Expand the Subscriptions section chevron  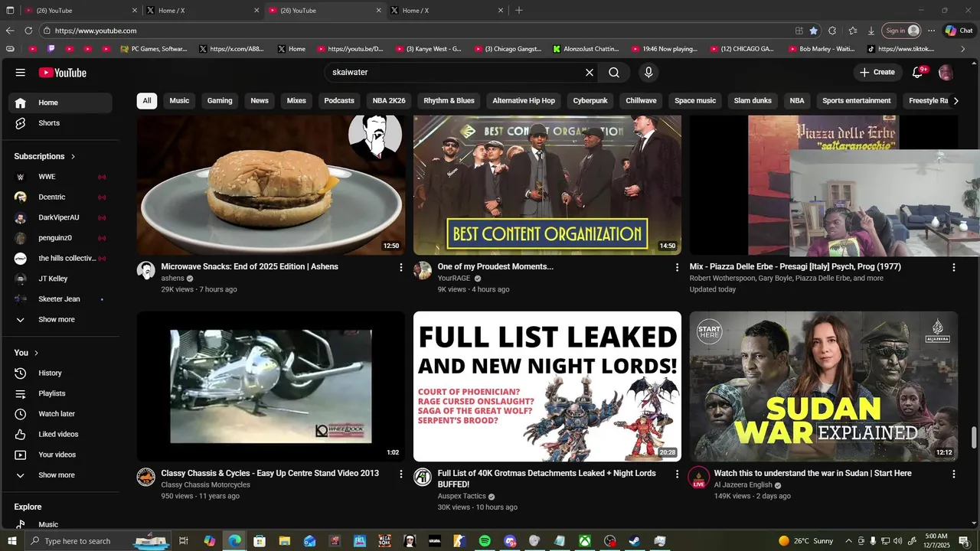point(73,157)
